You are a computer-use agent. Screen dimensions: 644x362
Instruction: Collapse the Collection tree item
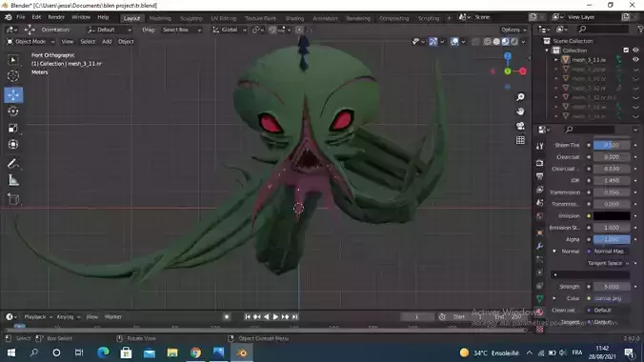point(547,50)
